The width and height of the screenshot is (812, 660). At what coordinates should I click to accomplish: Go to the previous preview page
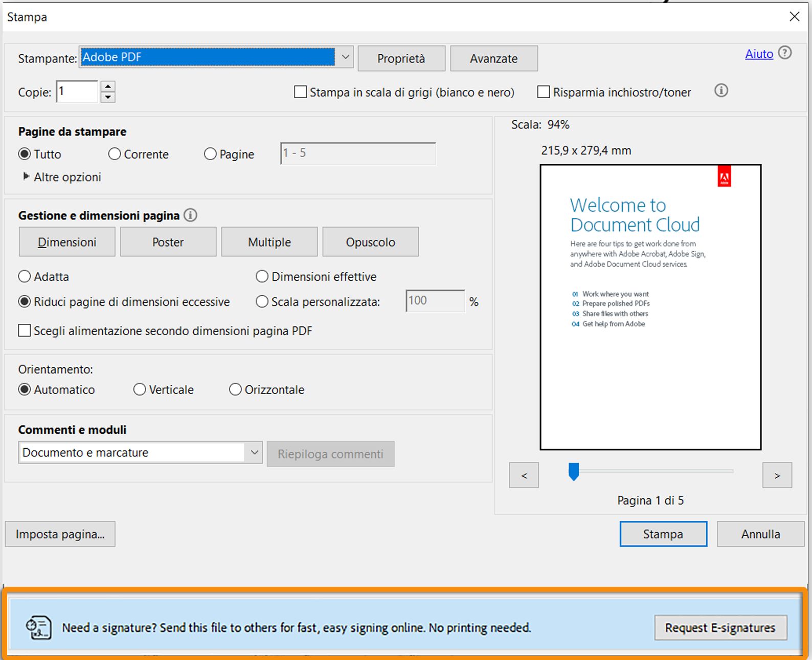click(524, 475)
